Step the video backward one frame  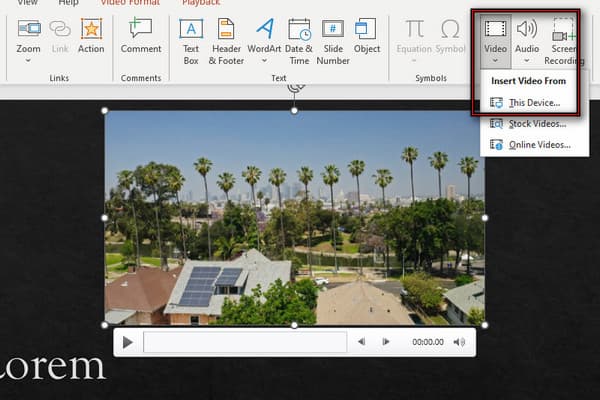pyautogui.click(x=362, y=341)
